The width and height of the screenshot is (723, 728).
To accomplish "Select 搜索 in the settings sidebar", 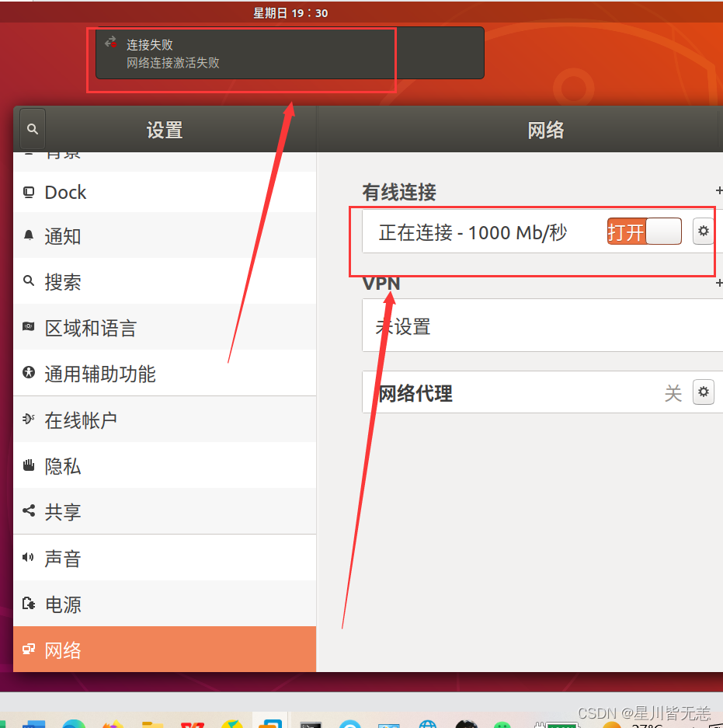I will coord(165,281).
